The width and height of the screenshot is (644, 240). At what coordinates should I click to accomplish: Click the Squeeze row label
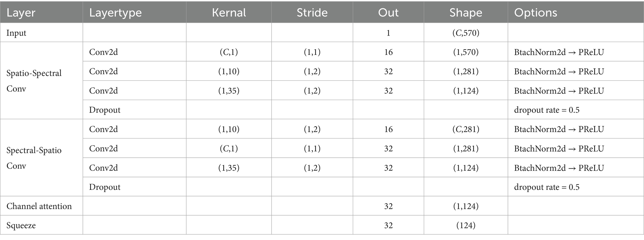21,225
